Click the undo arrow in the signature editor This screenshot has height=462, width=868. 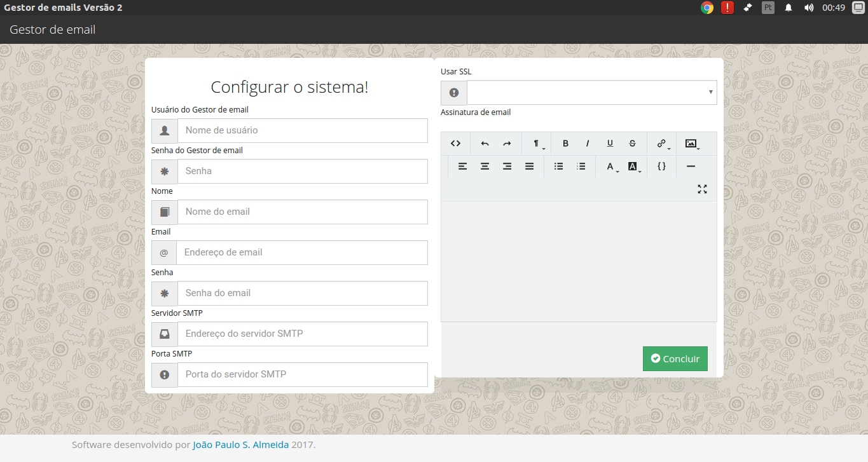484,143
